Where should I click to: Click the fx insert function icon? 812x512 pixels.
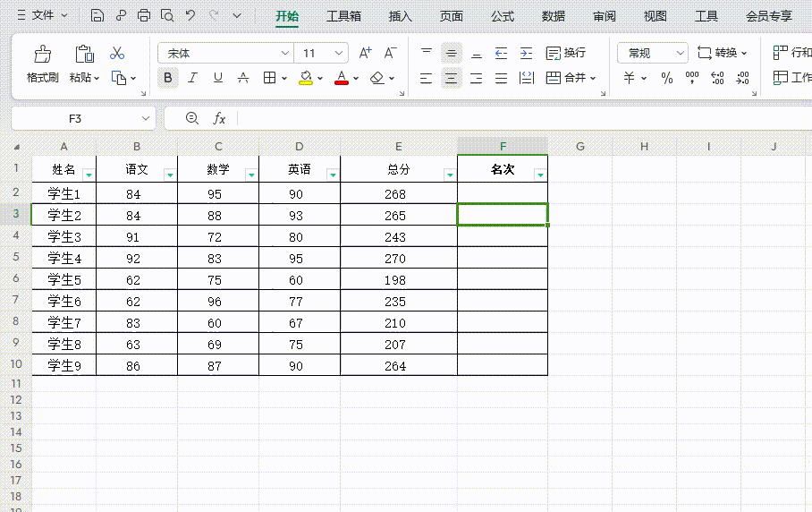pyautogui.click(x=220, y=119)
